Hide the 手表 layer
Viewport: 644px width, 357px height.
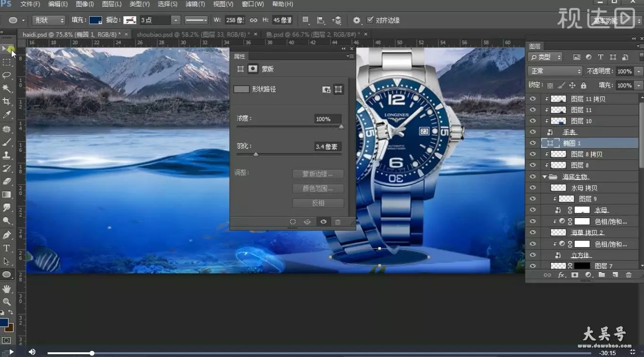pos(533,132)
